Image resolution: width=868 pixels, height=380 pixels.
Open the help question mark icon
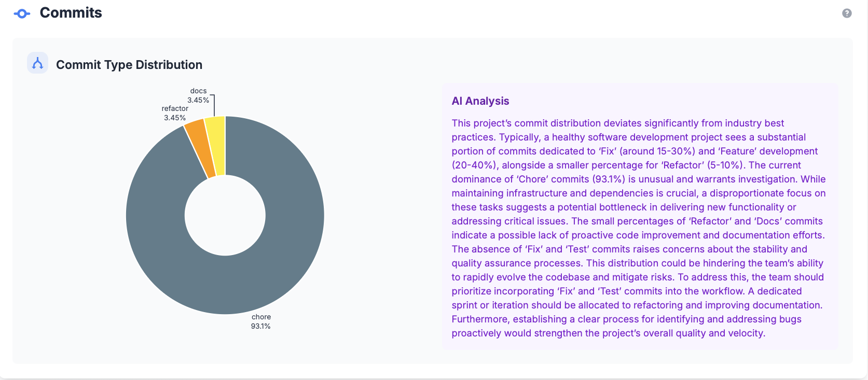click(847, 13)
